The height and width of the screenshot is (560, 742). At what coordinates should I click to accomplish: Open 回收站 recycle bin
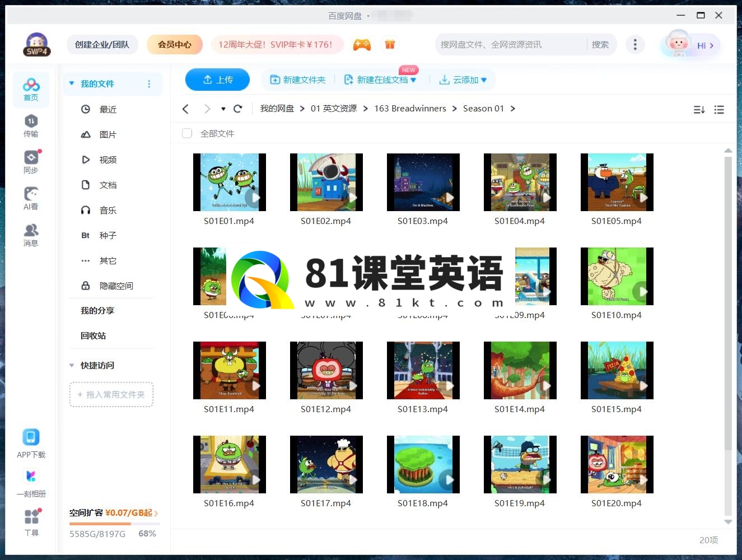[93, 335]
